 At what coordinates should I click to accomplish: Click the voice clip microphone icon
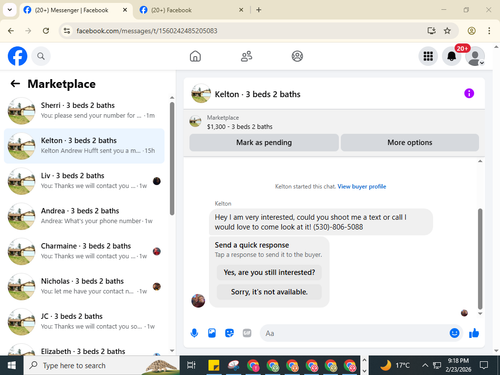click(x=194, y=333)
